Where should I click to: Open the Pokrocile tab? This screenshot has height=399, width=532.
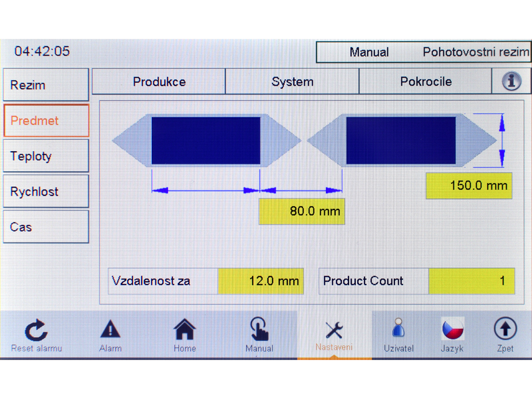point(425,82)
